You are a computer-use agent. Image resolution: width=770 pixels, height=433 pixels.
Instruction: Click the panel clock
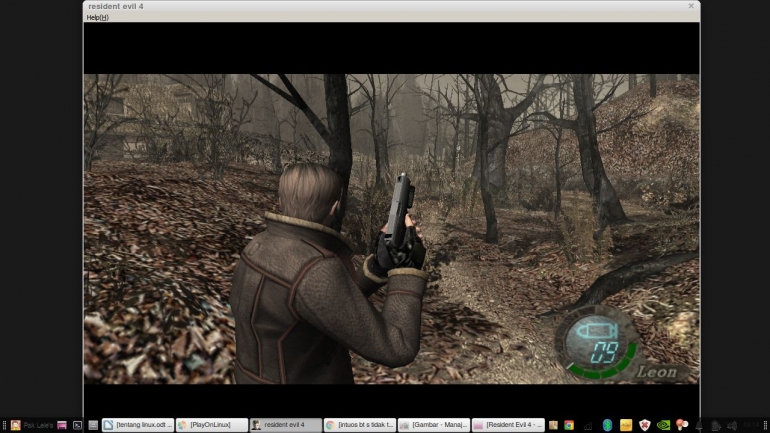pos(751,425)
